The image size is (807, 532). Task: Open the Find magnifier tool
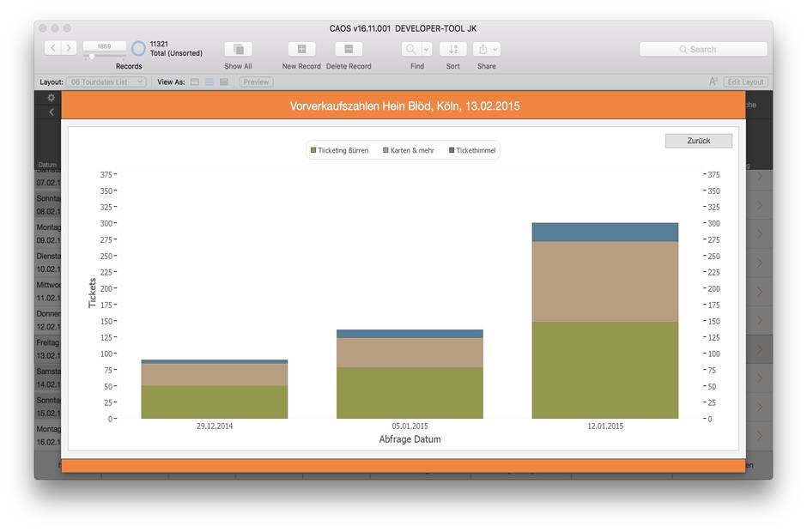(410, 49)
